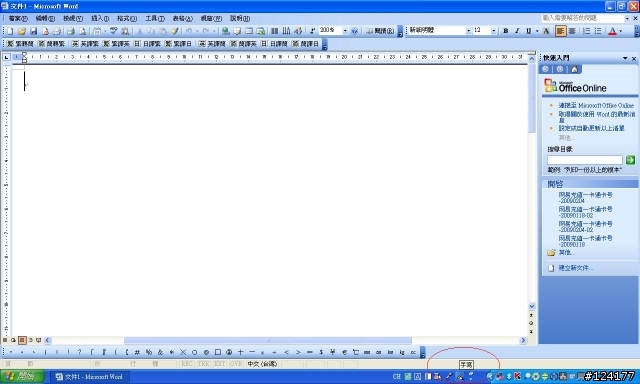This screenshot has width=640, height=384.
Task: Click CH language indicator in taskbar
Action: 396,377
